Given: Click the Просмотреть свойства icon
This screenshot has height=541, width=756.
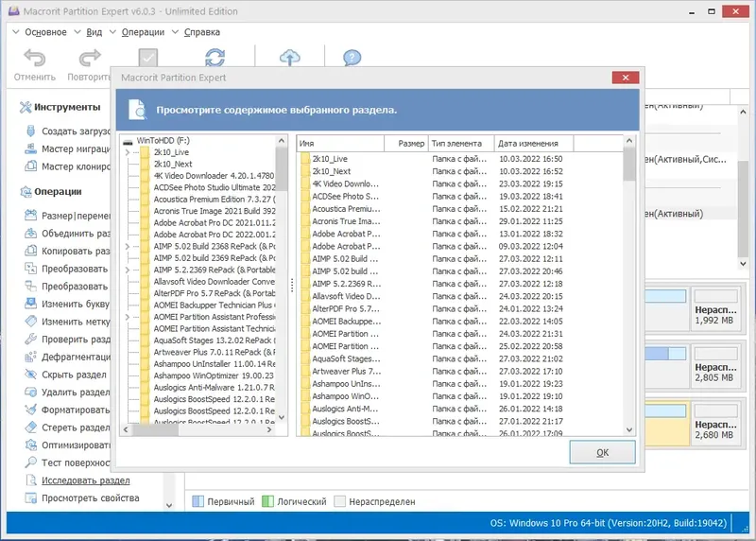Looking at the screenshot, I should click(31, 497).
